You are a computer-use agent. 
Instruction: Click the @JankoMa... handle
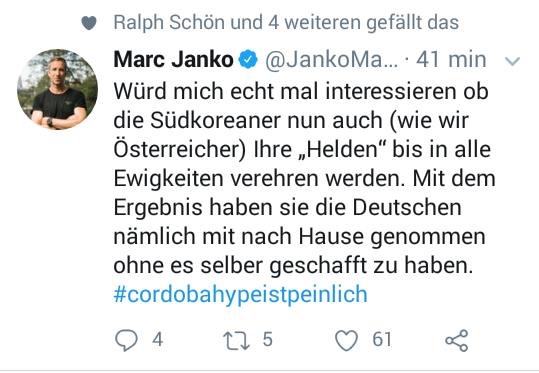331,60
